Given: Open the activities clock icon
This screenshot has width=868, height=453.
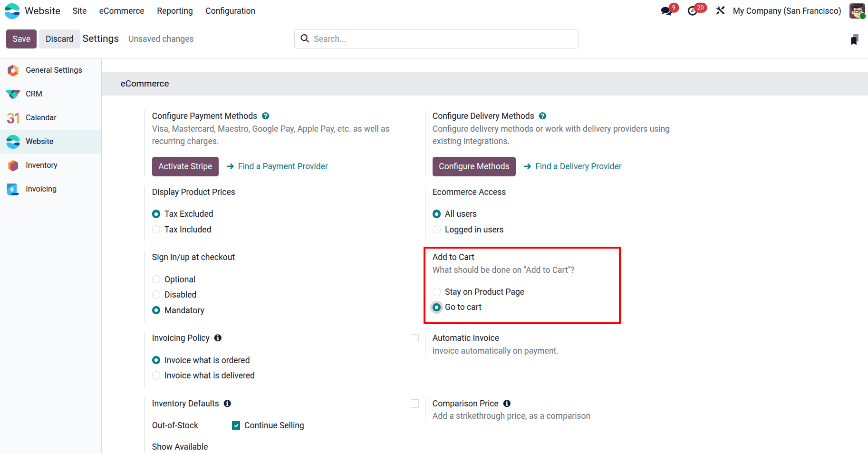Looking at the screenshot, I should click(693, 11).
